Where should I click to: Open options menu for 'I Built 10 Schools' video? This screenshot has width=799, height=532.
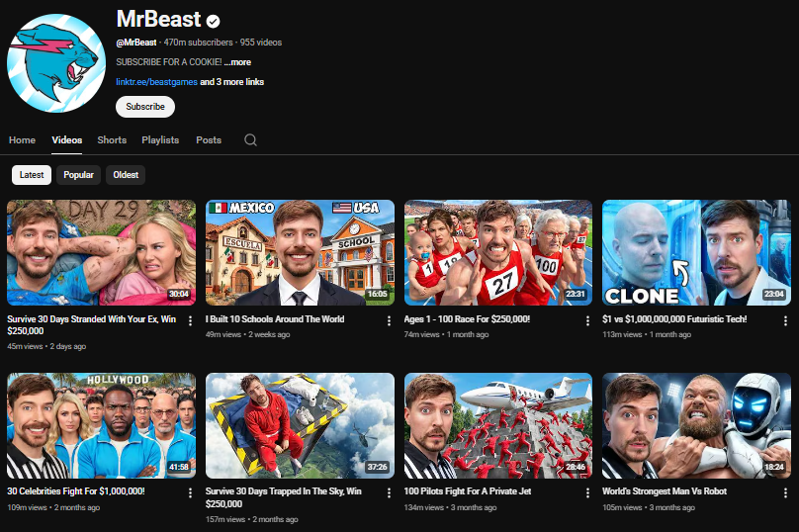pos(389,321)
